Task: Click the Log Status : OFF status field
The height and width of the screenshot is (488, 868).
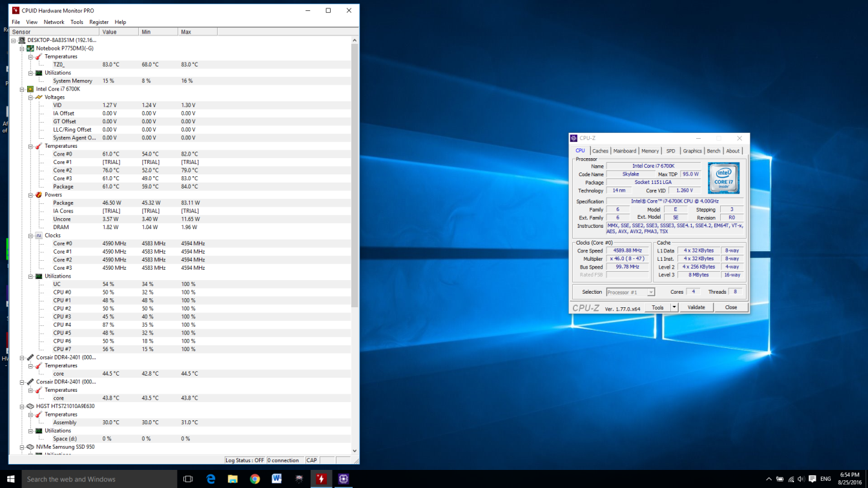Action: (x=244, y=460)
